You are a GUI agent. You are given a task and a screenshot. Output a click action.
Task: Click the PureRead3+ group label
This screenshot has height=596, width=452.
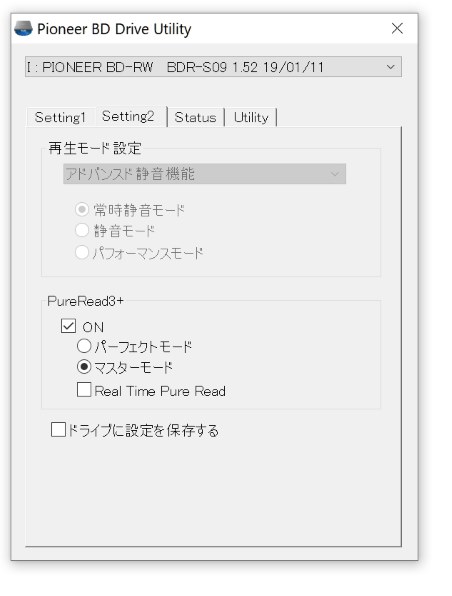[x=86, y=301]
